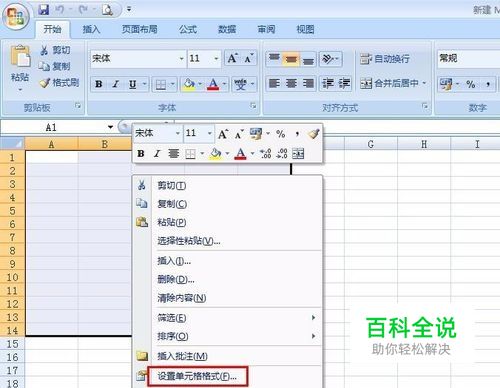Open ribbon font name dropdown 宋体
Screen dimensions: 500x388
182,59
